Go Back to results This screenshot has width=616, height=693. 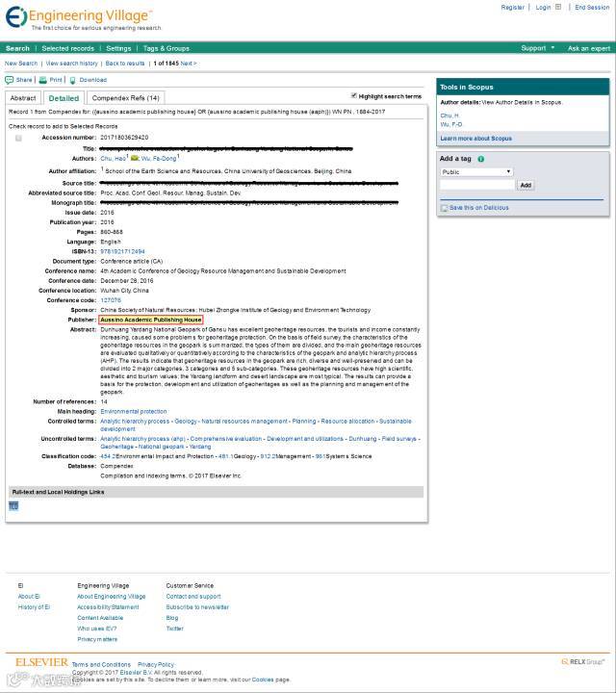pos(125,64)
